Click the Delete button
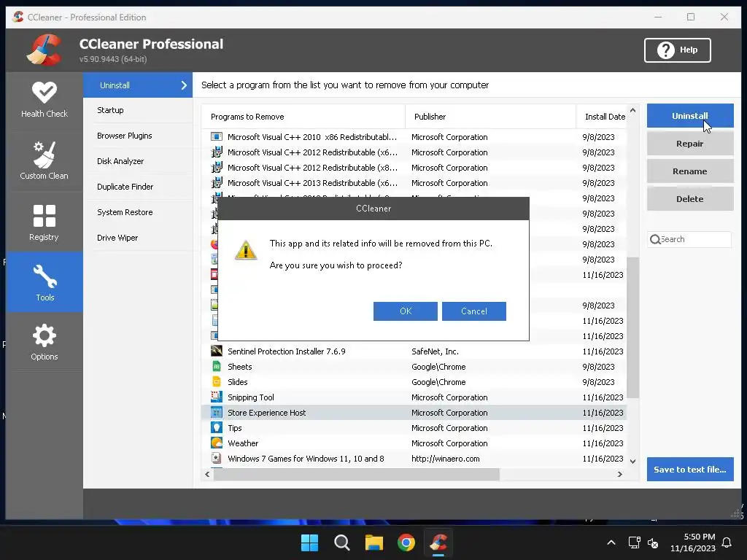The width and height of the screenshot is (747, 560). [x=690, y=198]
